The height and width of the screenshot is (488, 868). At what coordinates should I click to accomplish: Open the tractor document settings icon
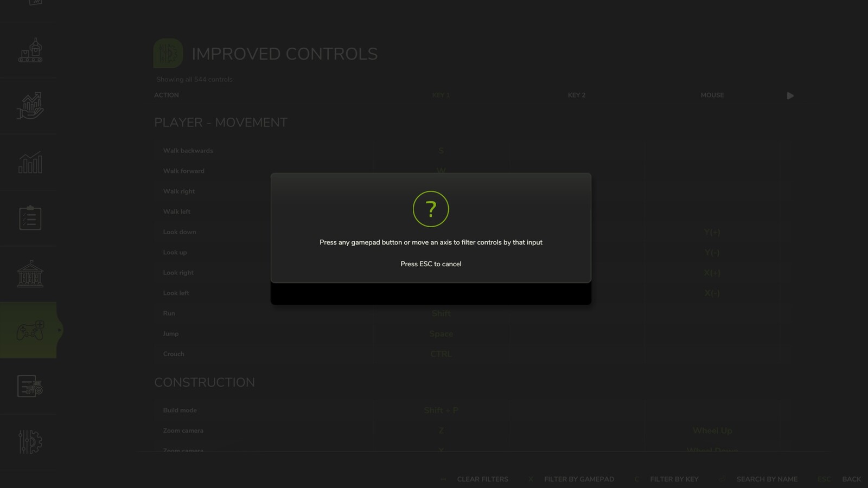coord(30,386)
